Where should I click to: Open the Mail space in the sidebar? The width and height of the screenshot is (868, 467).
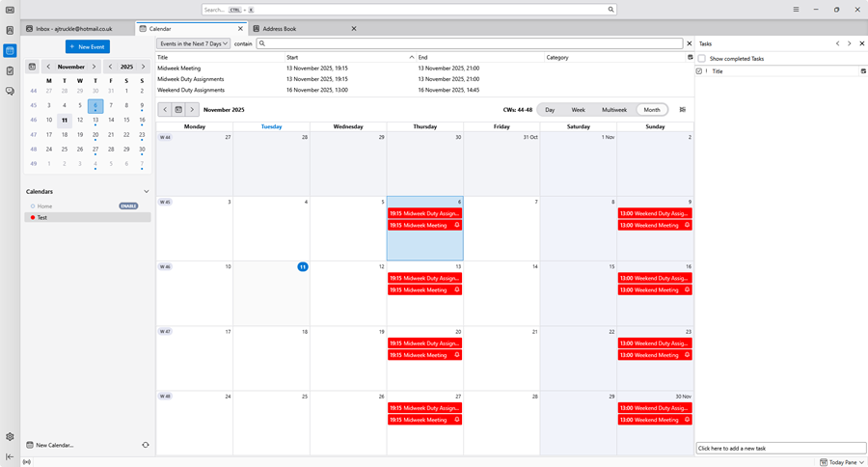pyautogui.click(x=10, y=10)
